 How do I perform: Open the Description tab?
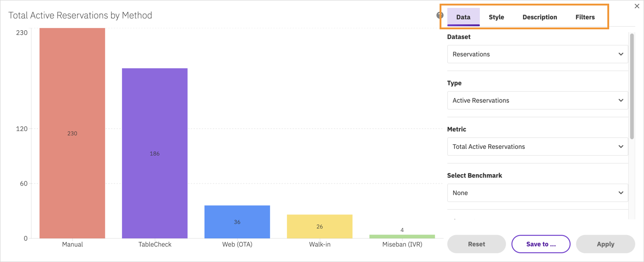click(x=540, y=17)
